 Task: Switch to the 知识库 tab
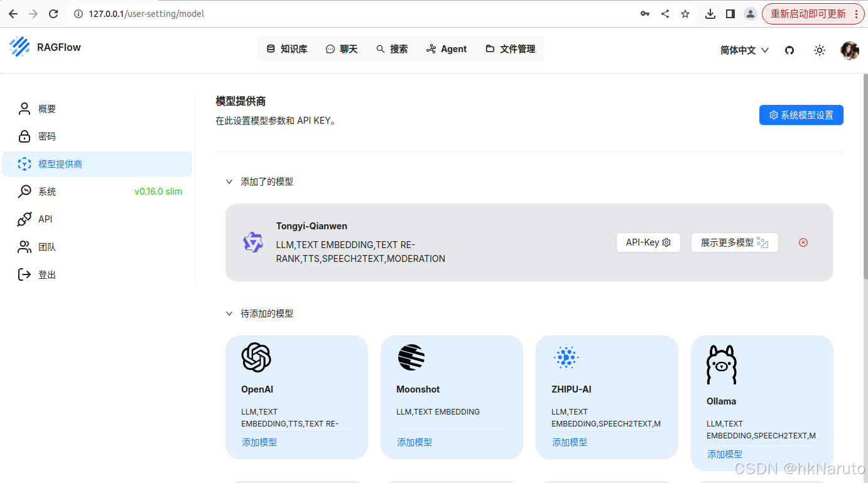point(287,49)
